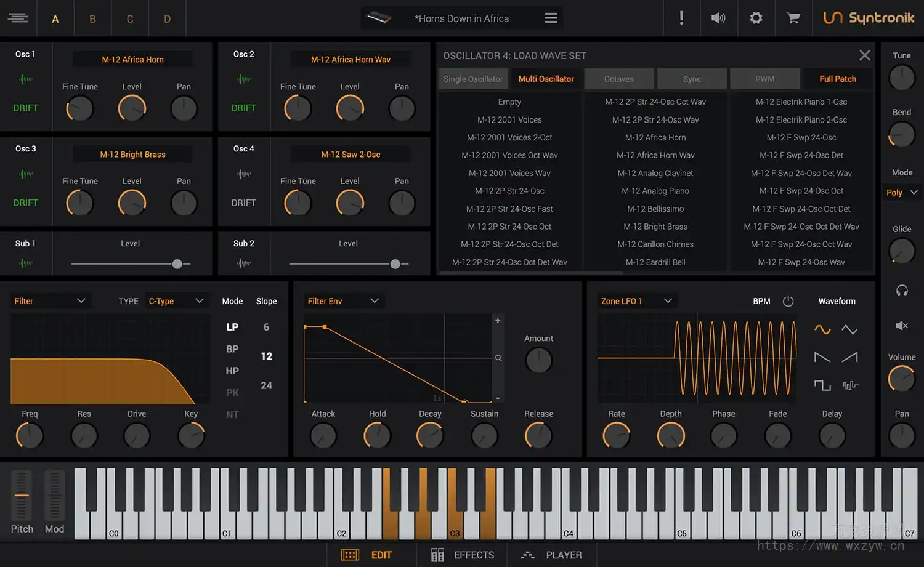
Task: Open the Poly mode dropdown
Action: [901, 192]
